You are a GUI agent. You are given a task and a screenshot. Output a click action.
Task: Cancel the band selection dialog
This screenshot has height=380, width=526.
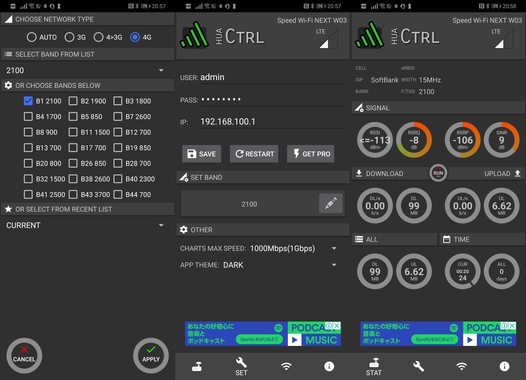24,356
